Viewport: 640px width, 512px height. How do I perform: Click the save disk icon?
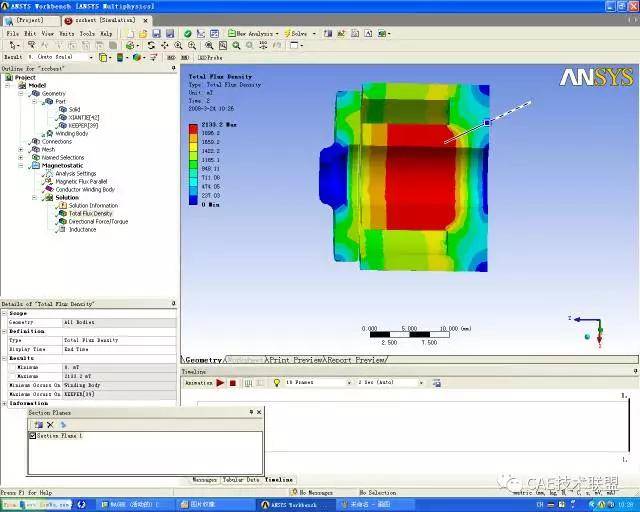pyautogui.click(x=156, y=33)
